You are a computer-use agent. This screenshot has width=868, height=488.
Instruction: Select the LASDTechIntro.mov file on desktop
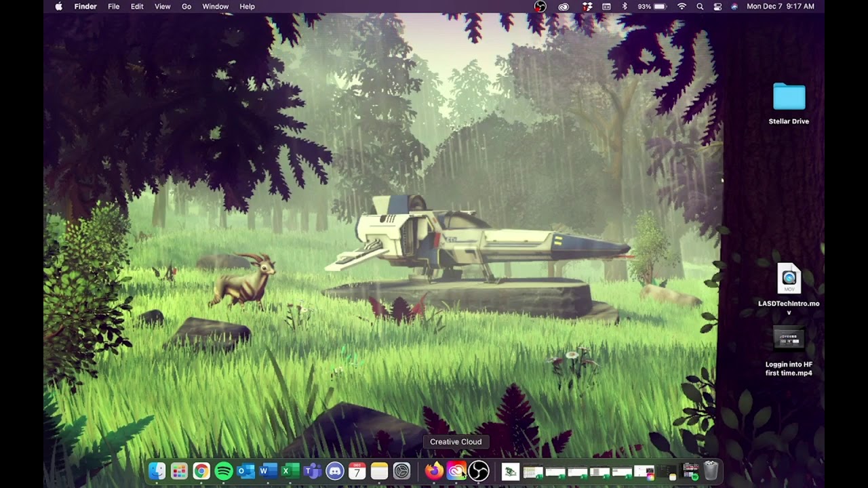pos(789,289)
